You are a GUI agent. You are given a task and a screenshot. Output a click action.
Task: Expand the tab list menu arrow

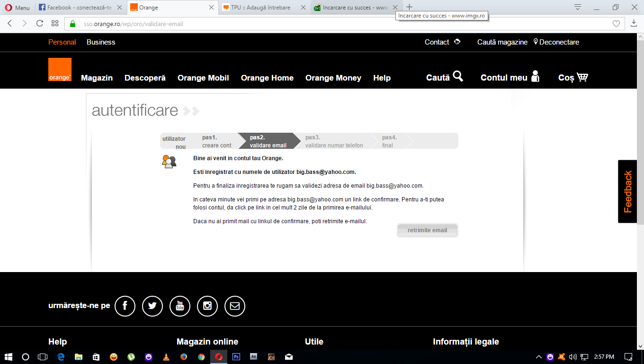tap(578, 7)
